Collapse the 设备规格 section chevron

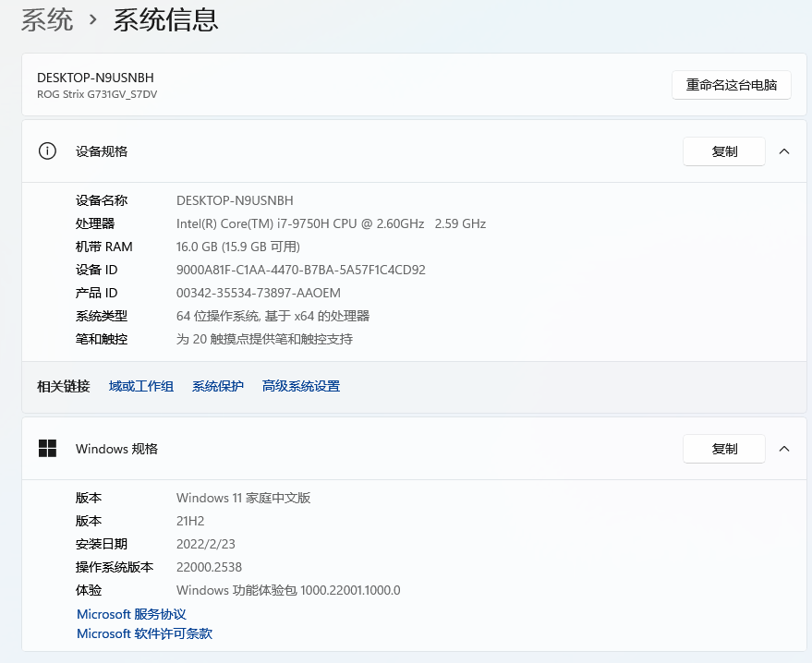[784, 151]
